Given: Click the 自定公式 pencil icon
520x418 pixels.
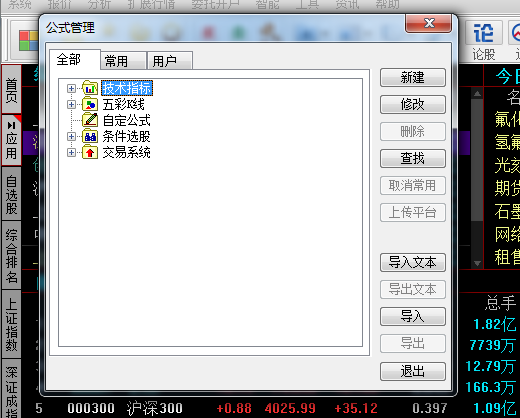Looking at the screenshot, I should click(x=90, y=120).
